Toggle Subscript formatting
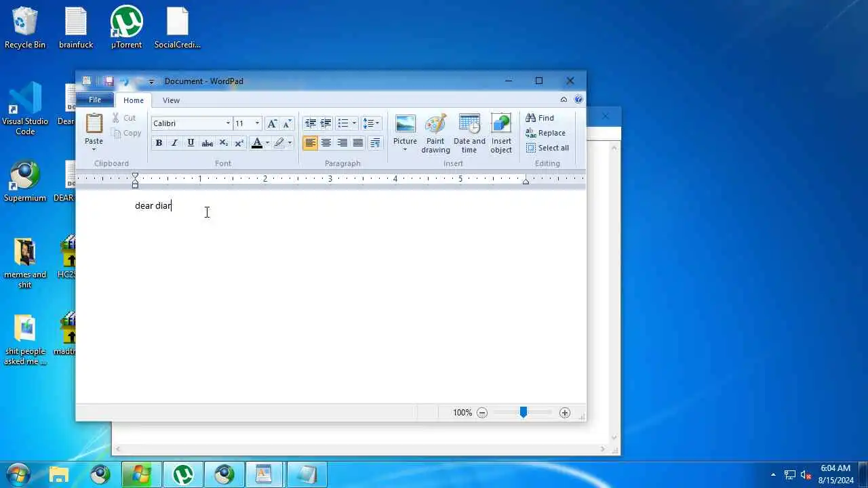 (223, 143)
